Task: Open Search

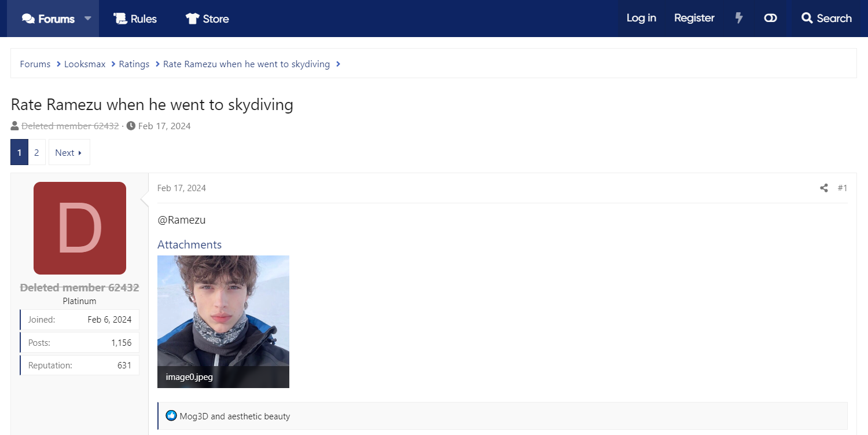Action: click(x=826, y=19)
